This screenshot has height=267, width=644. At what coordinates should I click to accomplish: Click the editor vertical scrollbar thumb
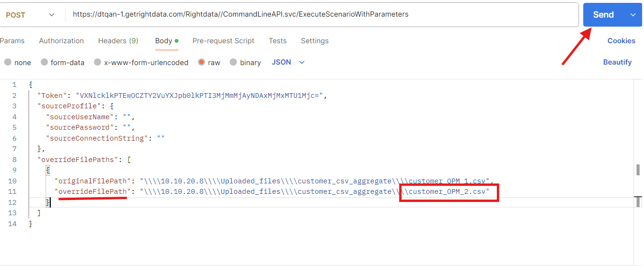(638, 170)
